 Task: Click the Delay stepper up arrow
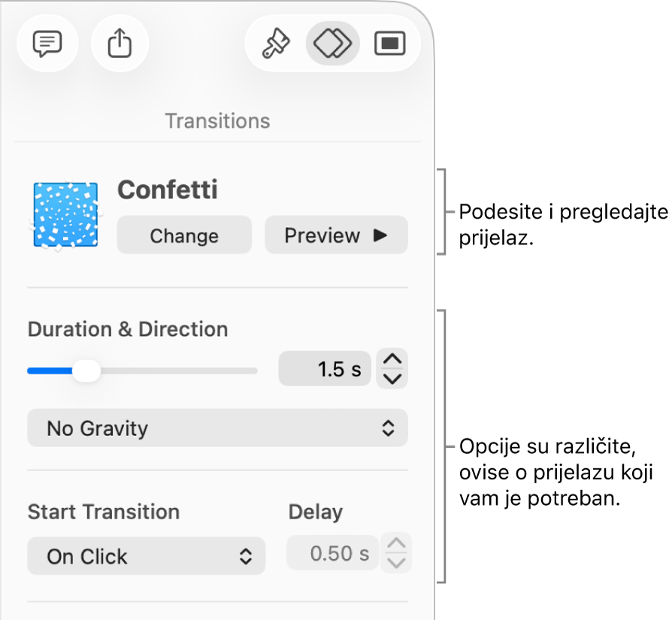(397, 544)
